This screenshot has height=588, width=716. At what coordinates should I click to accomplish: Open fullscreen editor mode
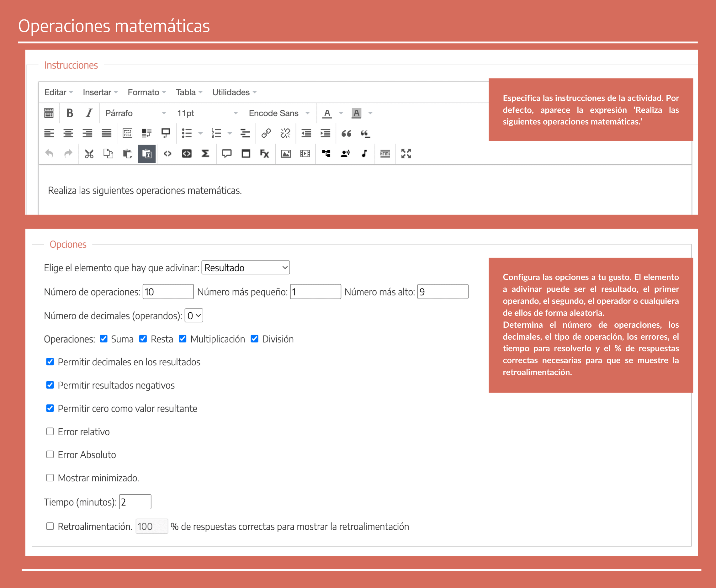pos(406,154)
